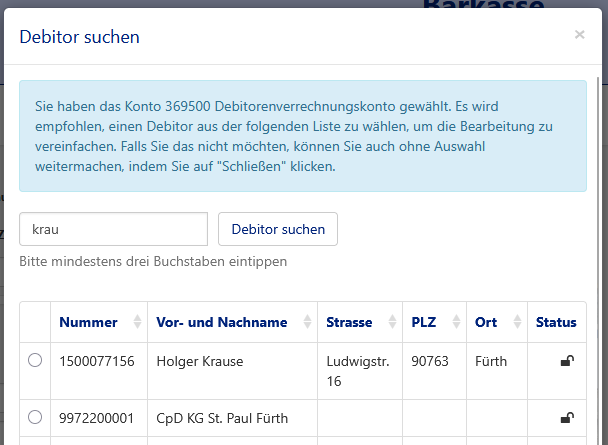Click the name Holger Krause

point(200,361)
